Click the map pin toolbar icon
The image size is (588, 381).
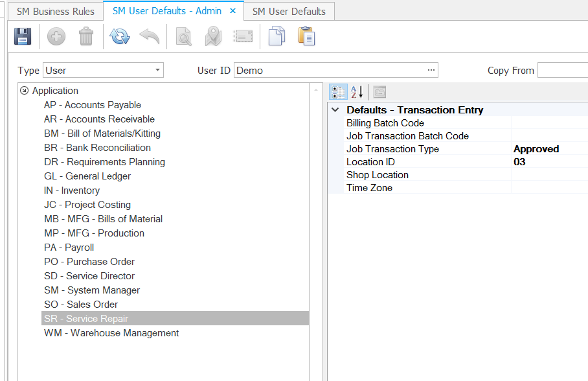(213, 37)
